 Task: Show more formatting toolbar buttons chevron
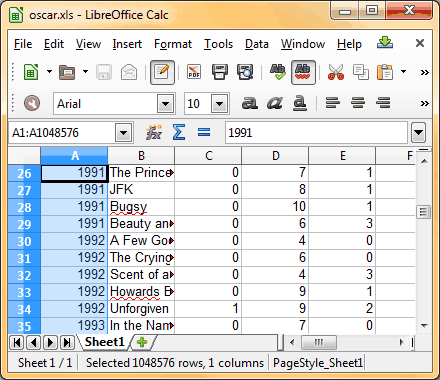(x=424, y=103)
